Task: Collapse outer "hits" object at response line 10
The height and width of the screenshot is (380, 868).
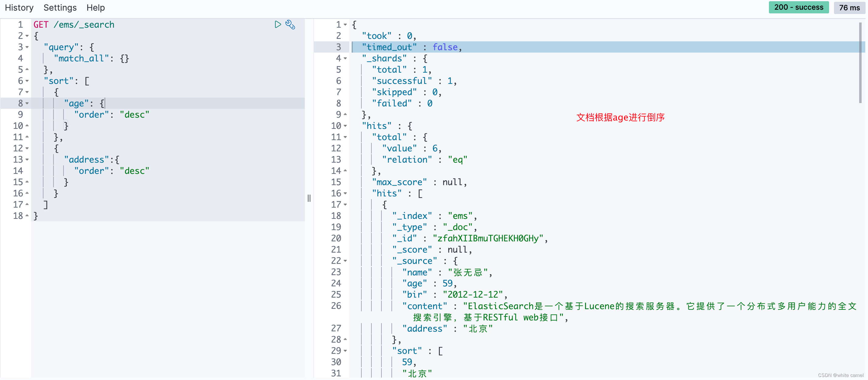Action: tap(345, 126)
